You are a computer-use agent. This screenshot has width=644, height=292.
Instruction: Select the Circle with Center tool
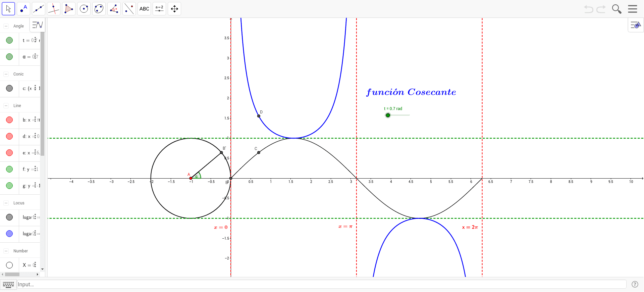[x=84, y=9]
